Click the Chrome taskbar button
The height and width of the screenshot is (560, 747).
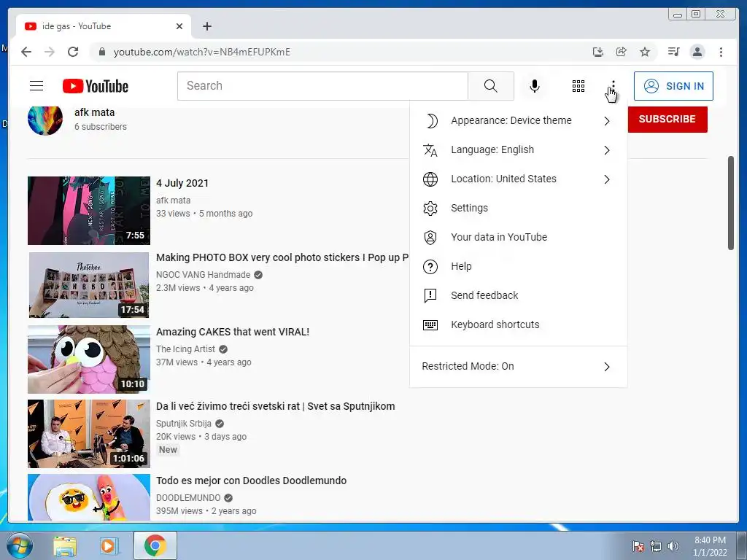point(155,545)
